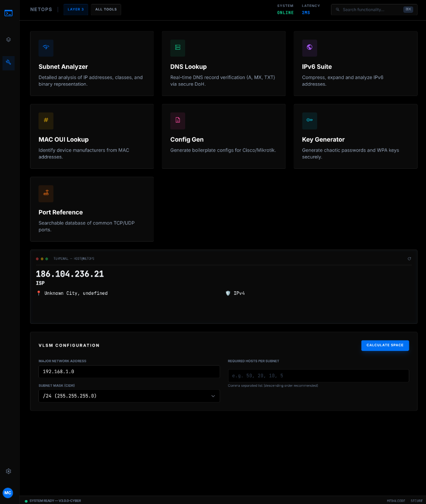The height and width of the screenshot is (504, 426).
Task: Select the Key Generator key icon
Action: (x=309, y=121)
